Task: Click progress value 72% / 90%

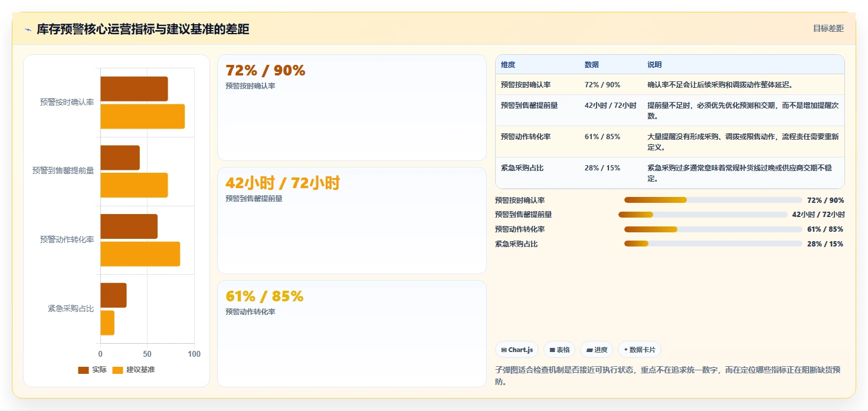Action: tap(826, 200)
